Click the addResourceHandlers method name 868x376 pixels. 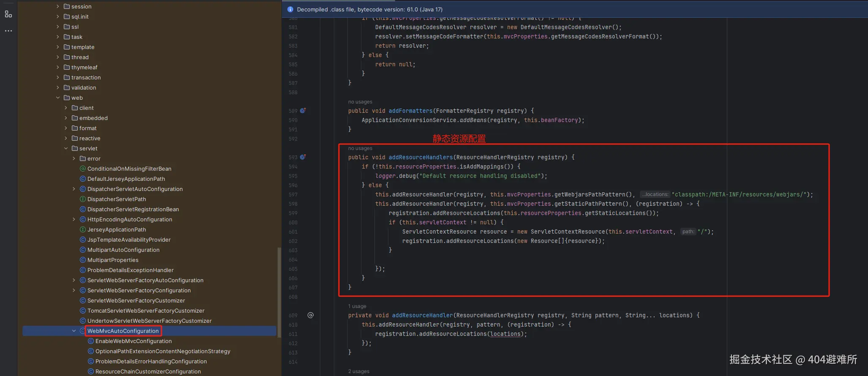click(420, 157)
